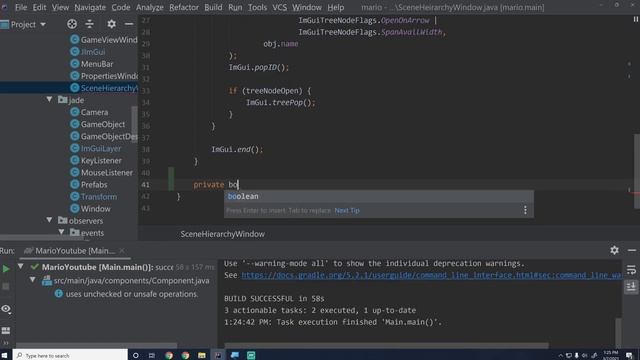Open the File menu
Image resolution: width=640 pixels, height=360 pixels.
click(21, 7)
